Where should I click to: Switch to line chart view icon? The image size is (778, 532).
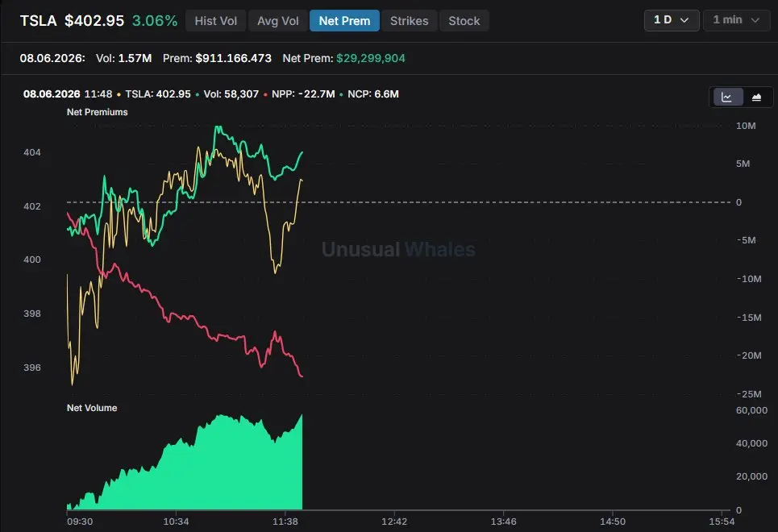(x=728, y=97)
